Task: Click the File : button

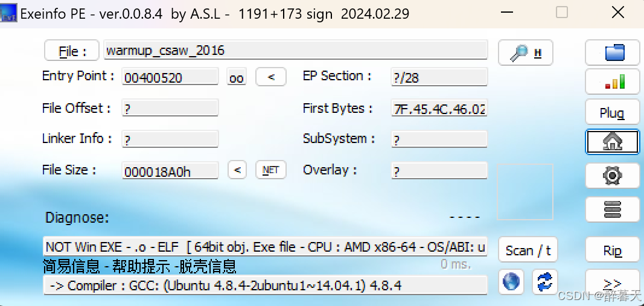Action: [71, 51]
